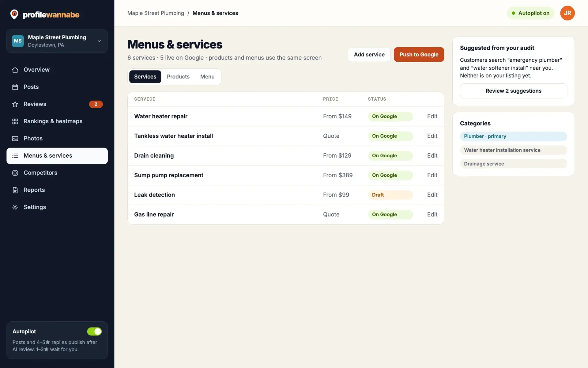Image resolution: width=588 pixels, height=368 pixels.
Task: Click the From $129 price cell
Action: click(337, 156)
